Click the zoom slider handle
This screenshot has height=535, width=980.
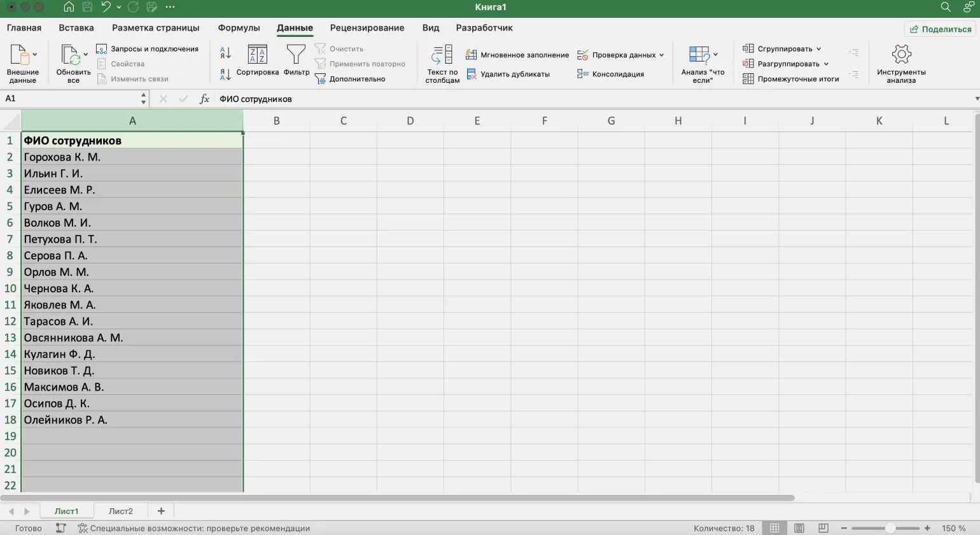[x=890, y=528]
